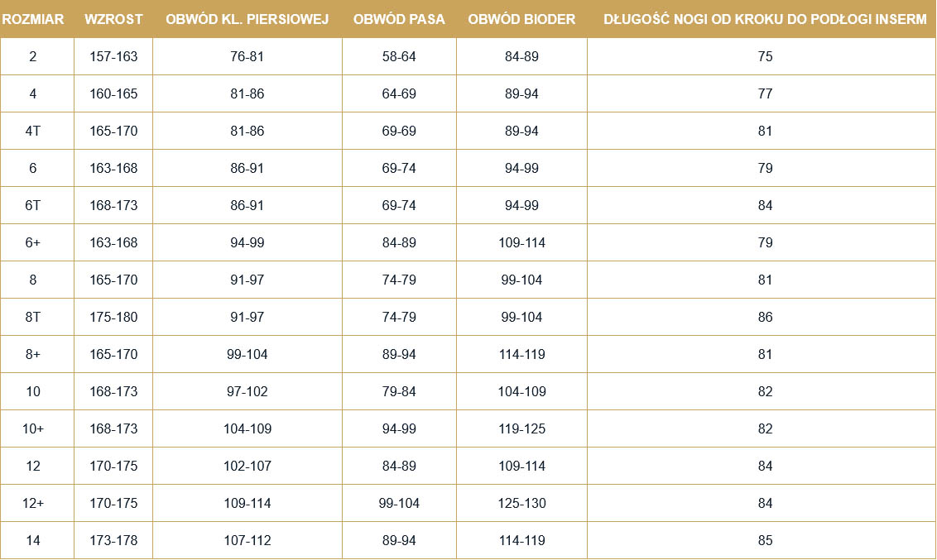Image resolution: width=937 pixels, height=560 pixels.
Task: Select the DŁUGOŚĆ NOGI column header
Action: pyautogui.click(x=765, y=19)
